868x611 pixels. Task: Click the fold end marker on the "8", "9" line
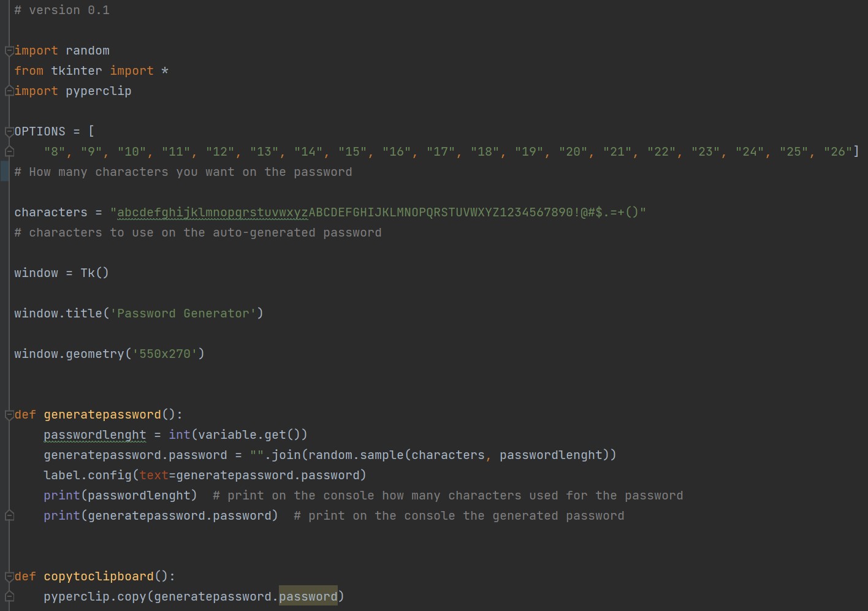9,152
